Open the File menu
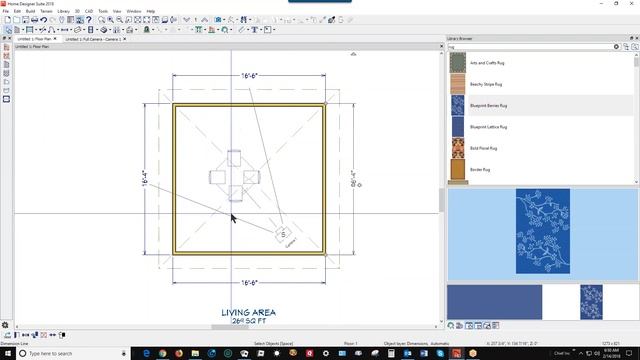Viewport: 640px width, 360px height. tap(5, 11)
